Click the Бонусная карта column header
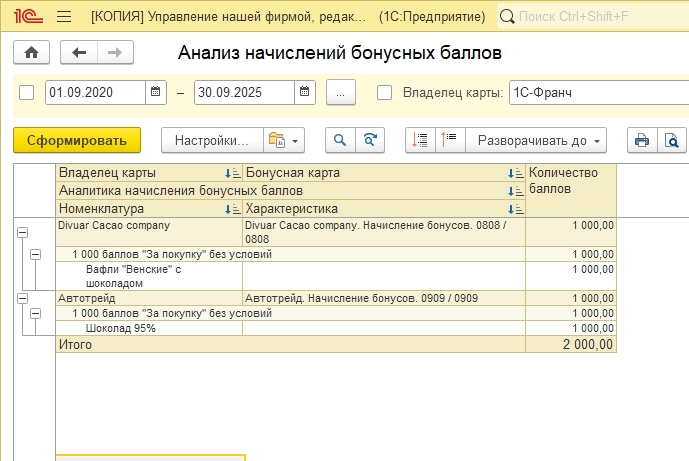 pos(384,173)
